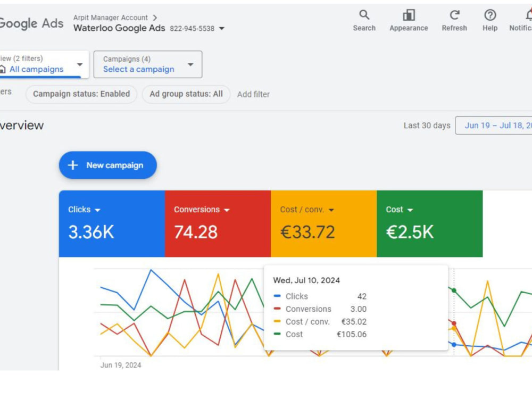The image size is (532, 399).
Task: Click the red Conversions data point on the chart
Action: pyautogui.click(x=454, y=323)
